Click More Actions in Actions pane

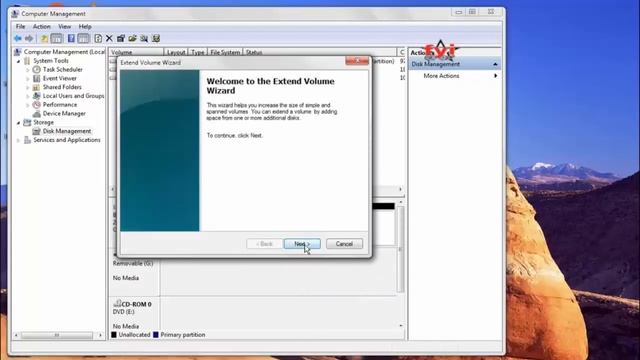click(441, 76)
